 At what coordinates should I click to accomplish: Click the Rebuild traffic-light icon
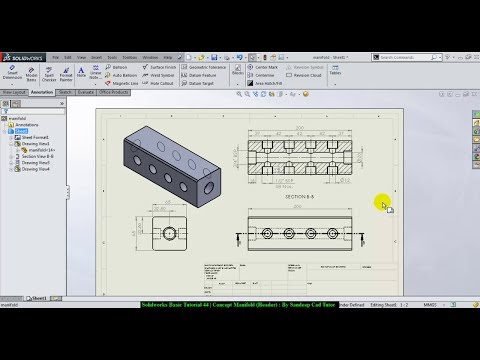coord(265,57)
